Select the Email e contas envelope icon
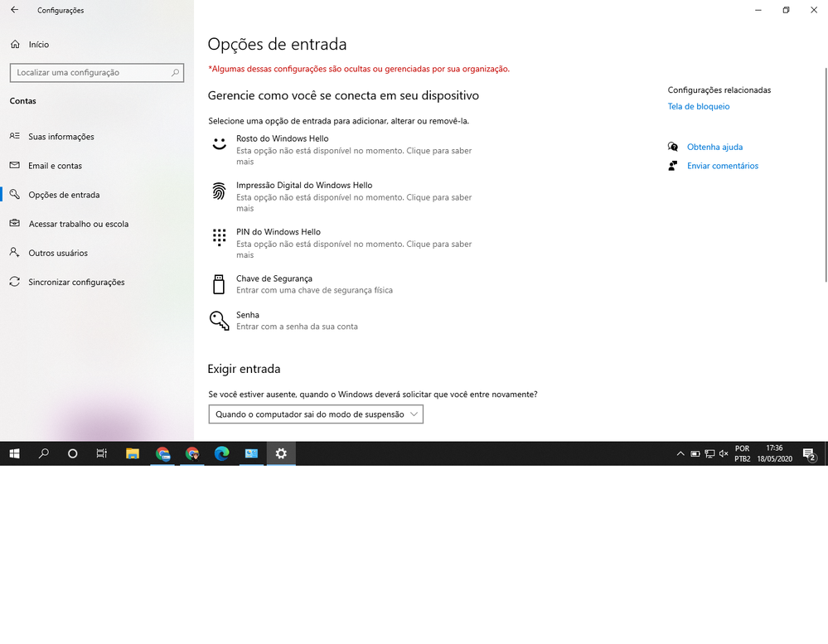The width and height of the screenshot is (828, 644). [x=15, y=165]
